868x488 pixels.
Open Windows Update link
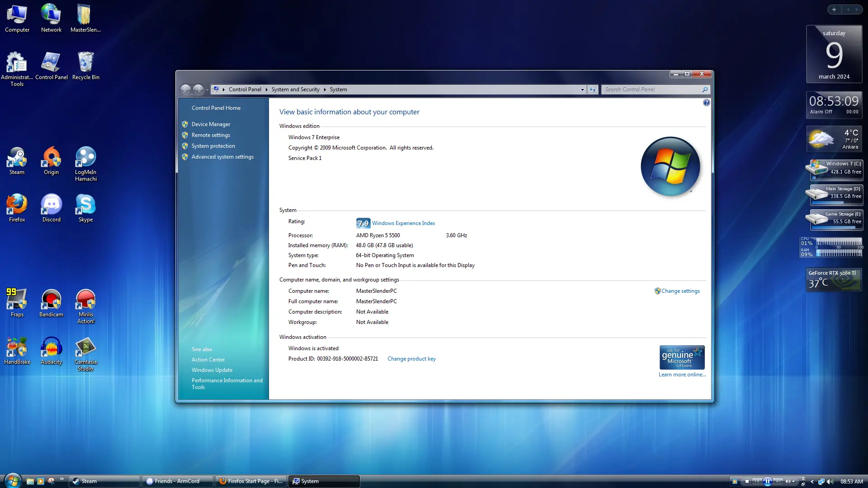pyautogui.click(x=212, y=370)
